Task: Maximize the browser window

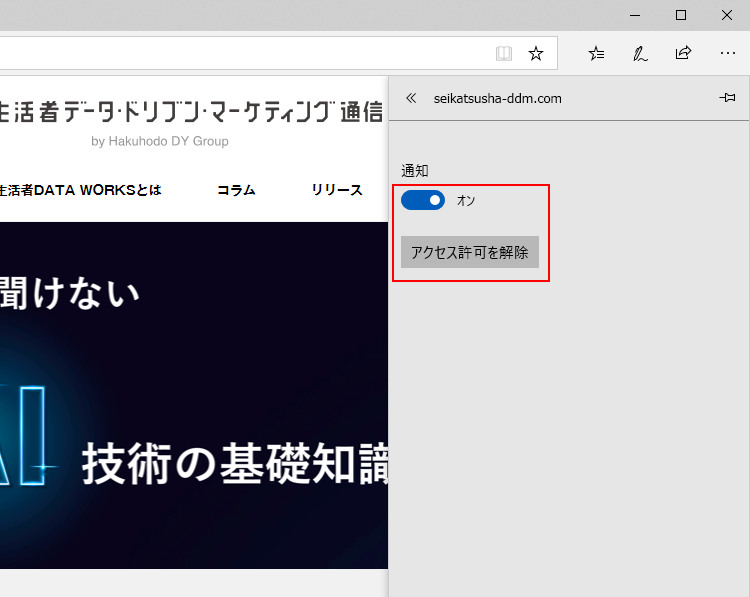Action: 681,15
